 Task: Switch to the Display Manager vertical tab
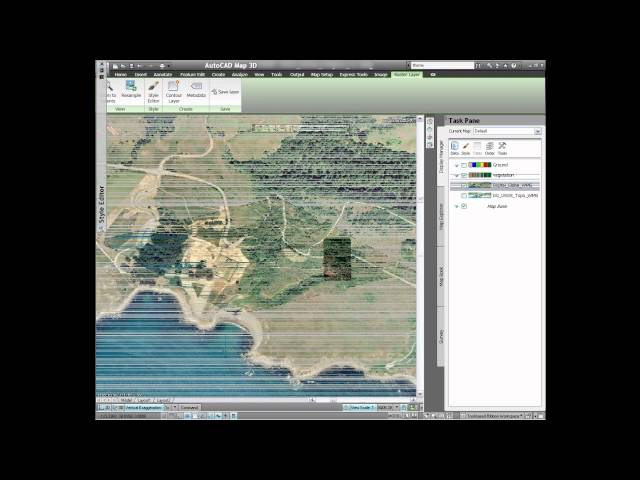(441, 157)
